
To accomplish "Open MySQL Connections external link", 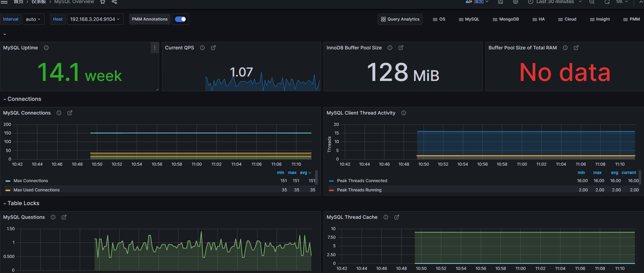I will pyautogui.click(x=70, y=113).
